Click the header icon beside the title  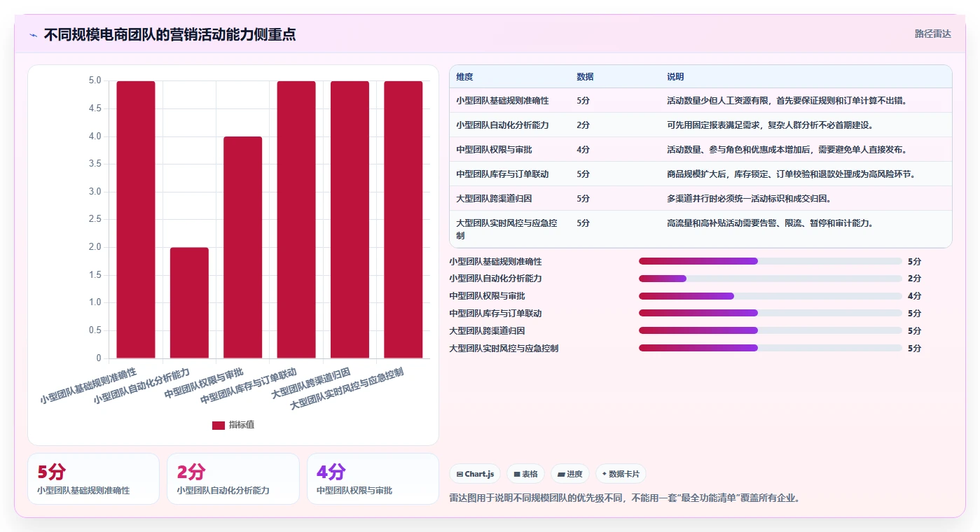coord(34,35)
